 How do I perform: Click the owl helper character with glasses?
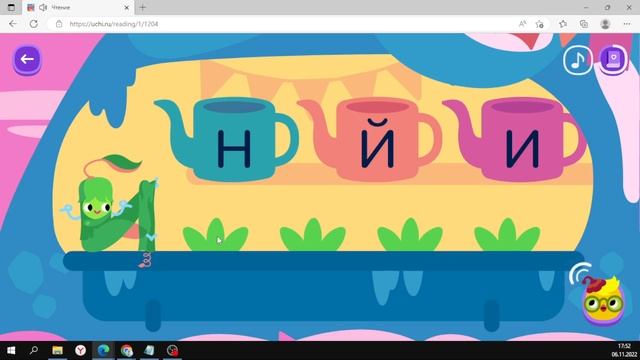[603, 301]
